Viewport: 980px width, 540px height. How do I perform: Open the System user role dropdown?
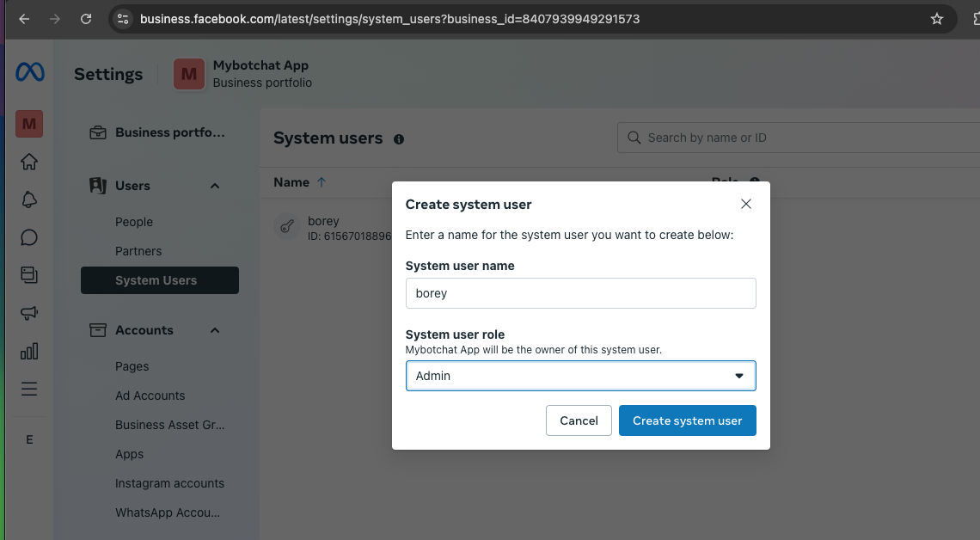[580, 376]
